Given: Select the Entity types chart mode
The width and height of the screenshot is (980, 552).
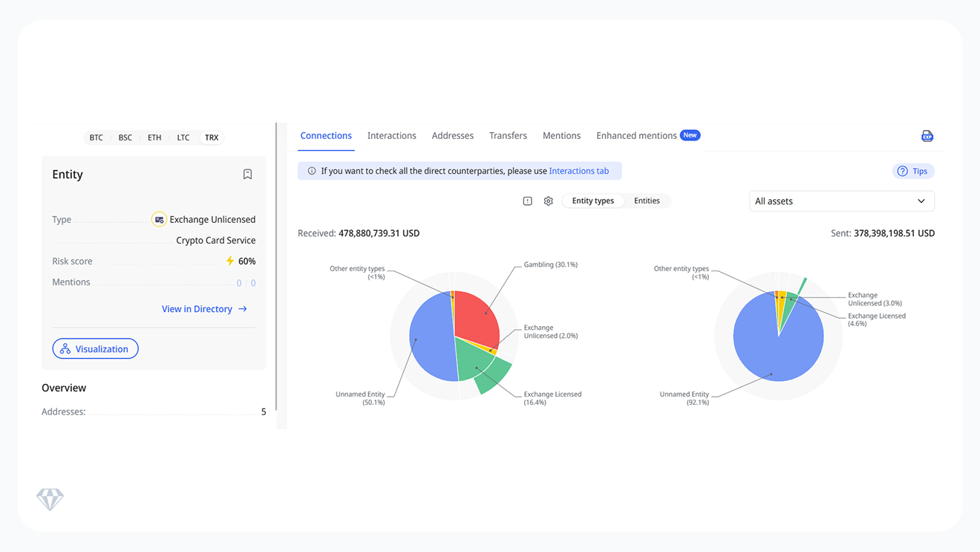Looking at the screenshot, I should [592, 201].
